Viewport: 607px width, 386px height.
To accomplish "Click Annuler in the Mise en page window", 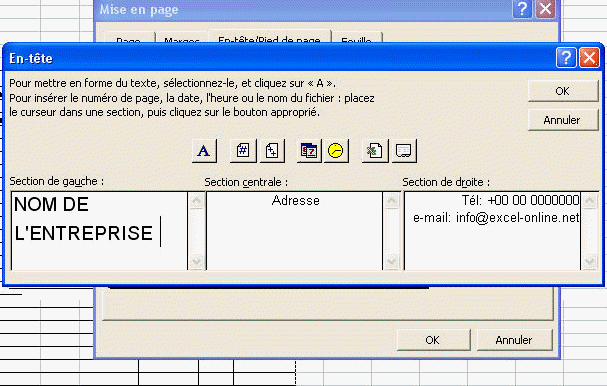I will [514, 340].
